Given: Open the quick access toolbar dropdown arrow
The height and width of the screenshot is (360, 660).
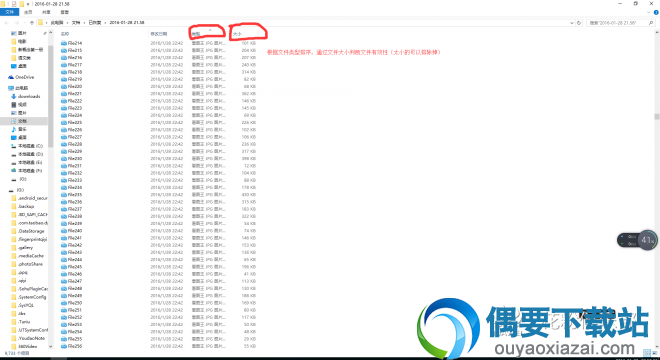Looking at the screenshot, I should point(28,4).
